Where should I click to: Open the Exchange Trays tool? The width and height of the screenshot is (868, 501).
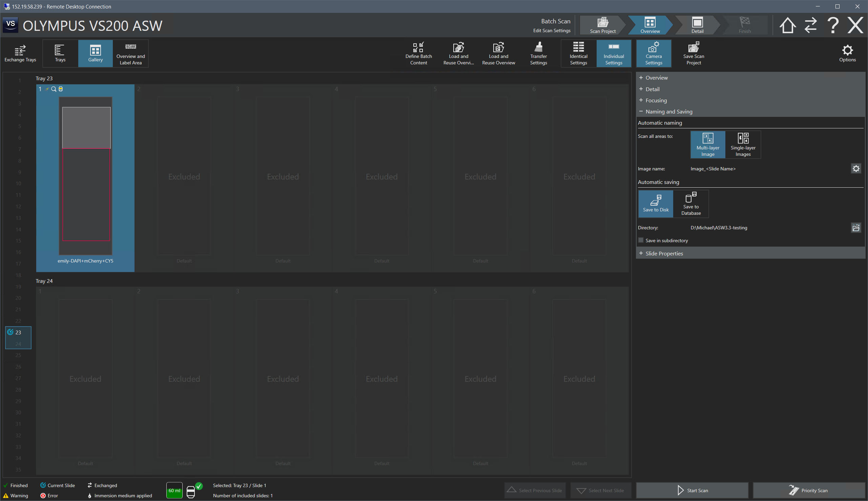(20, 53)
